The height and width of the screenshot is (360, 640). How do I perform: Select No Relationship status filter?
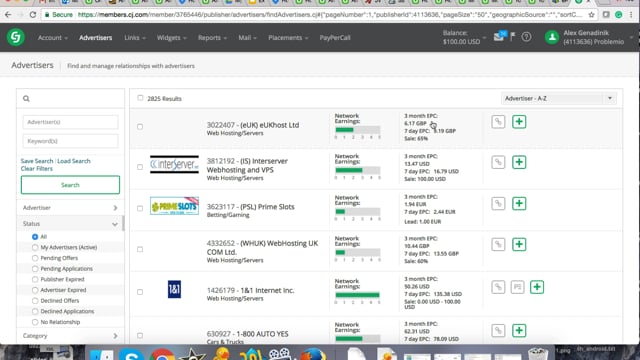coord(35,322)
